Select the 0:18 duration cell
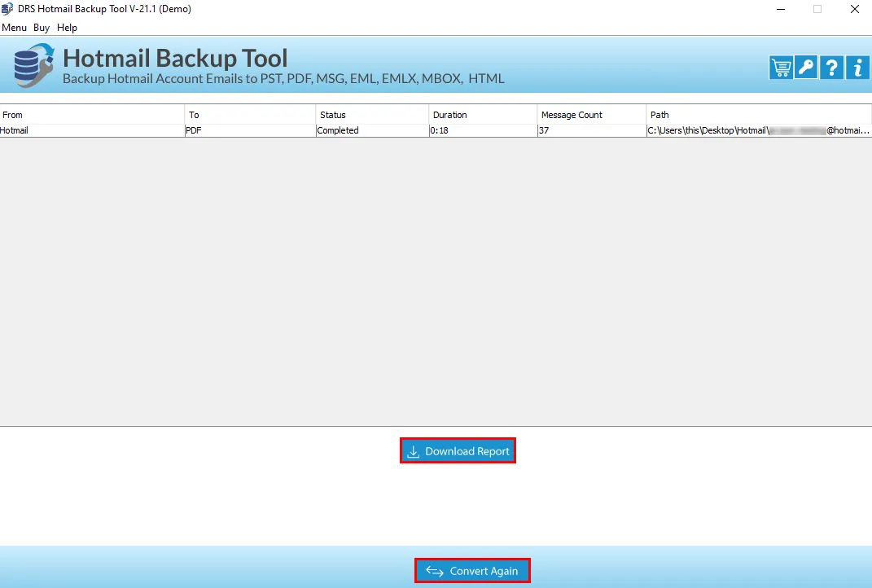 coord(484,130)
